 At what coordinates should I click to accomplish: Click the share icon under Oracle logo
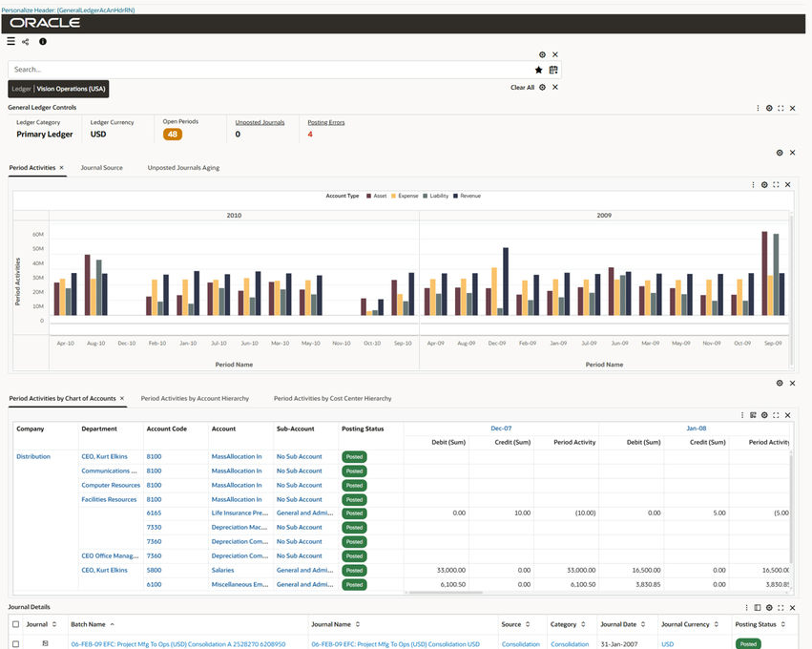26,41
